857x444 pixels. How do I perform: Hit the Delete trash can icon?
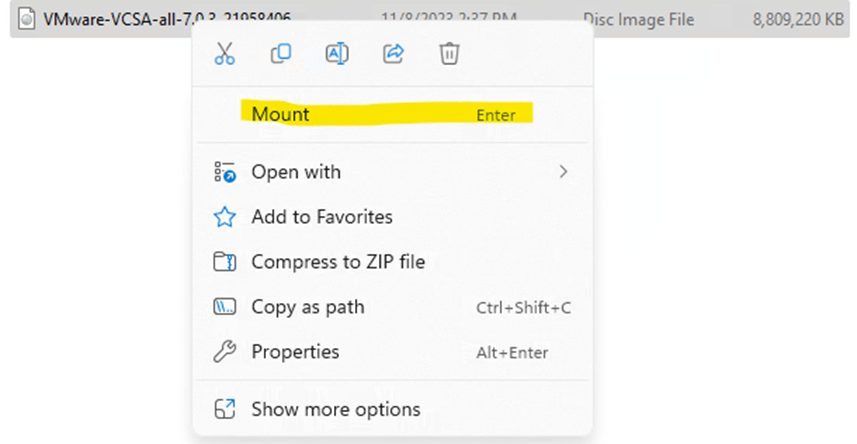(449, 54)
